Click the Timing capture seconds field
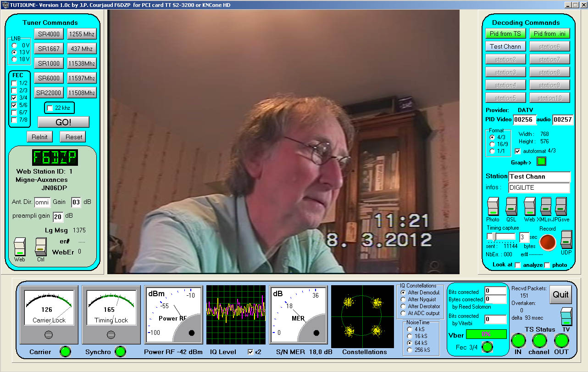The image size is (588, 372). coord(524,237)
